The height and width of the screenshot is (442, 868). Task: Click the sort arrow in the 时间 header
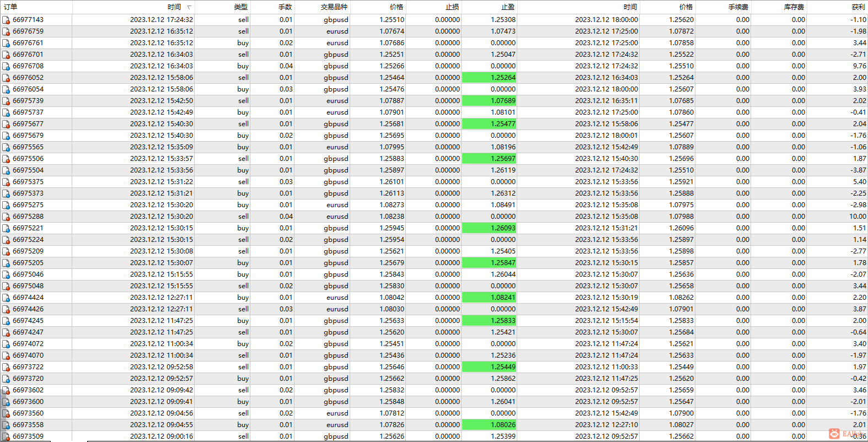point(189,7)
